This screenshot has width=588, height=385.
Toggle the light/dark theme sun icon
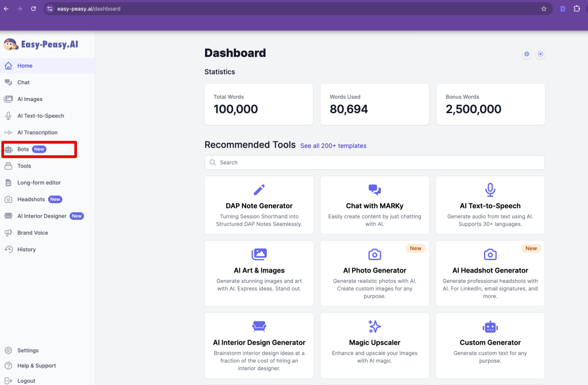[540, 54]
